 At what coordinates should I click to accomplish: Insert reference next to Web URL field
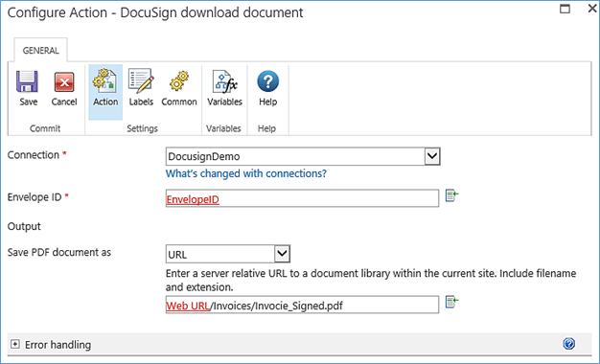pyautogui.click(x=451, y=302)
